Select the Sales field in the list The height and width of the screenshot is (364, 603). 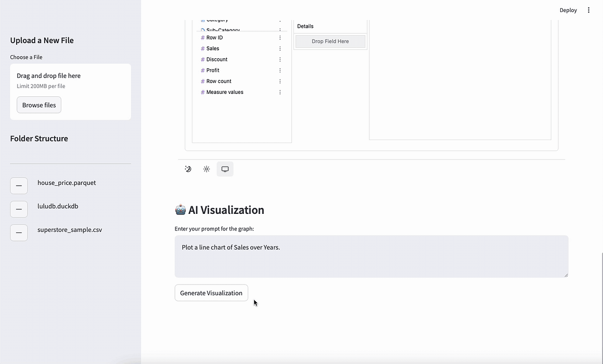click(x=213, y=48)
